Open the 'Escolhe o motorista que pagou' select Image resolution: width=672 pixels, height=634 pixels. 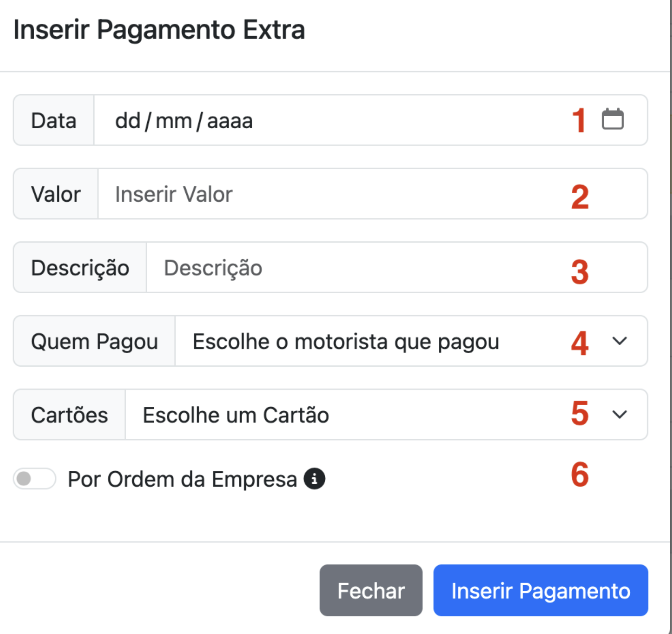tap(411, 341)
